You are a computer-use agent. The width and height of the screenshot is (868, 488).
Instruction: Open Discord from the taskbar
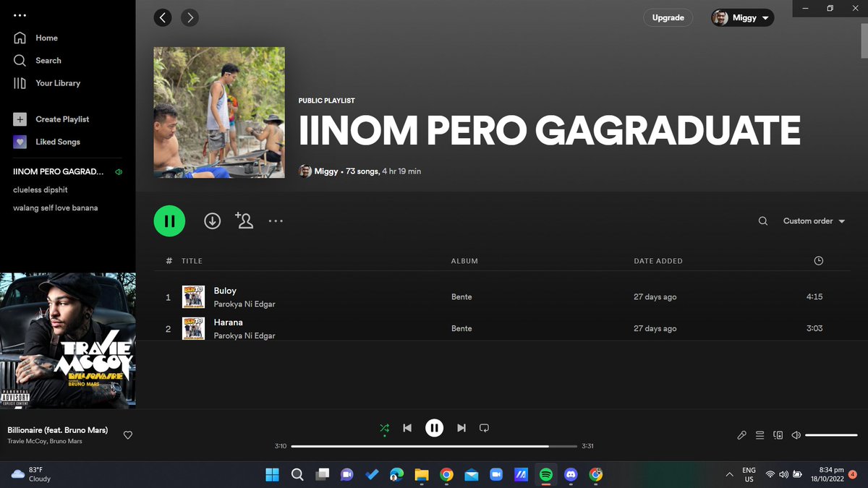[571, 475]
